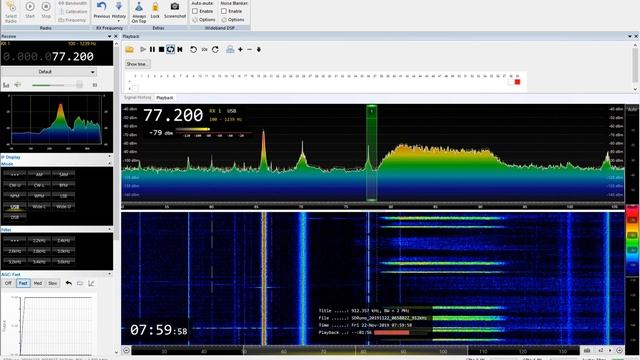Click the Stop radio icon
This screenshot has height=360, width=640.
[x=46, y=10]
